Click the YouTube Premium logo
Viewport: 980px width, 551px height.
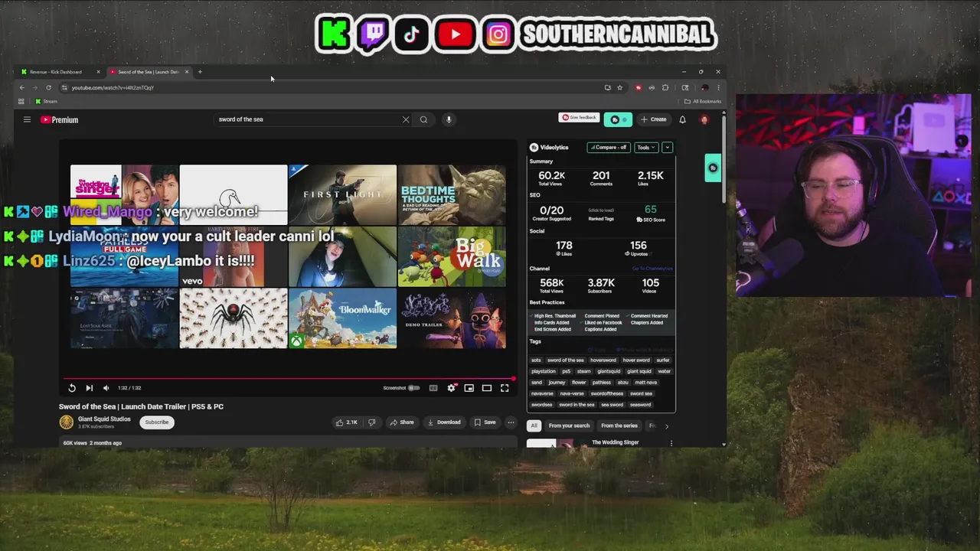pyautogui.click(x=60, y=119)
